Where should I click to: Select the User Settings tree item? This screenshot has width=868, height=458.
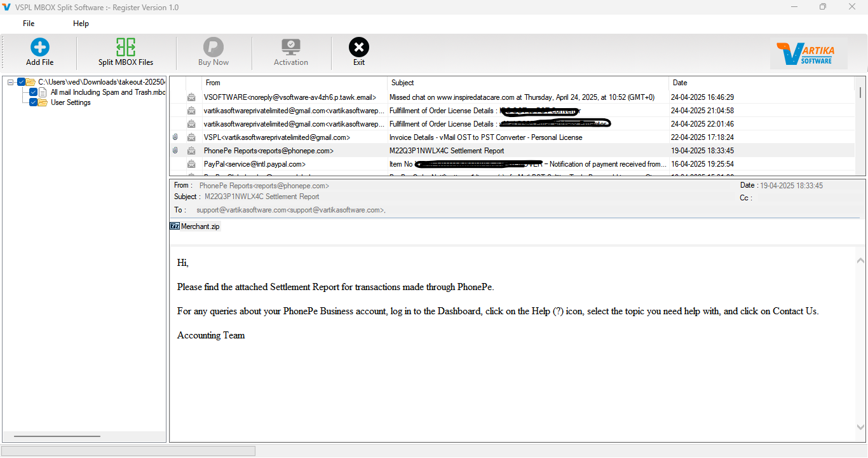click(71, 102)
